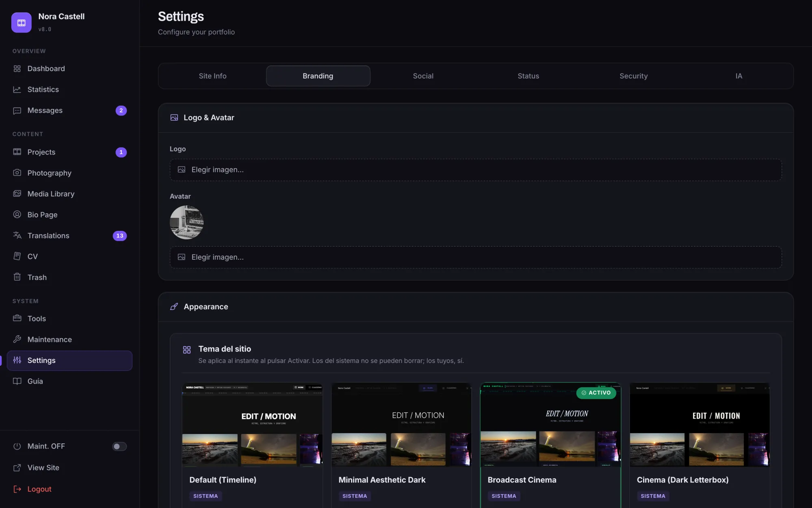
Task: Toggle the Maint. OFF maintenance switch
Action: click(x=119, y=447)
